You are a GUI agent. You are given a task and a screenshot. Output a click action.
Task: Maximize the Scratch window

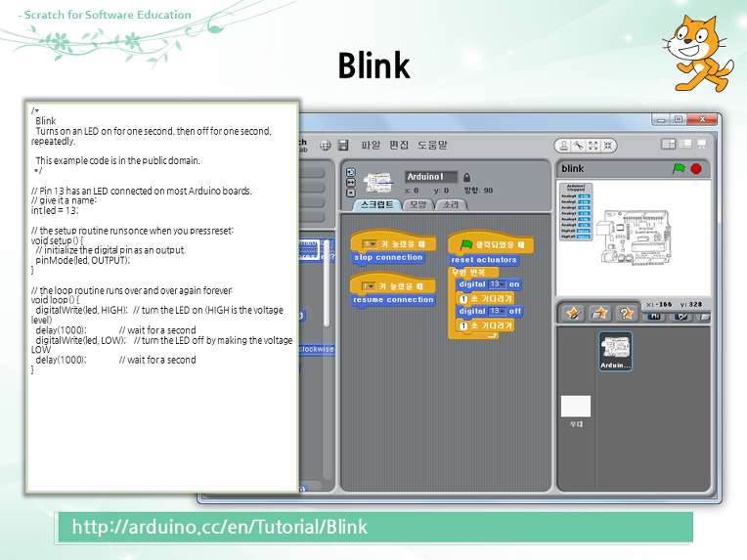(x=679, y=119)
